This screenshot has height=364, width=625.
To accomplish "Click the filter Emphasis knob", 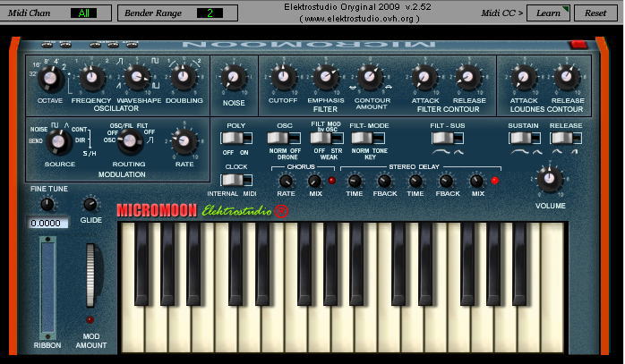I will click(326, 77).
